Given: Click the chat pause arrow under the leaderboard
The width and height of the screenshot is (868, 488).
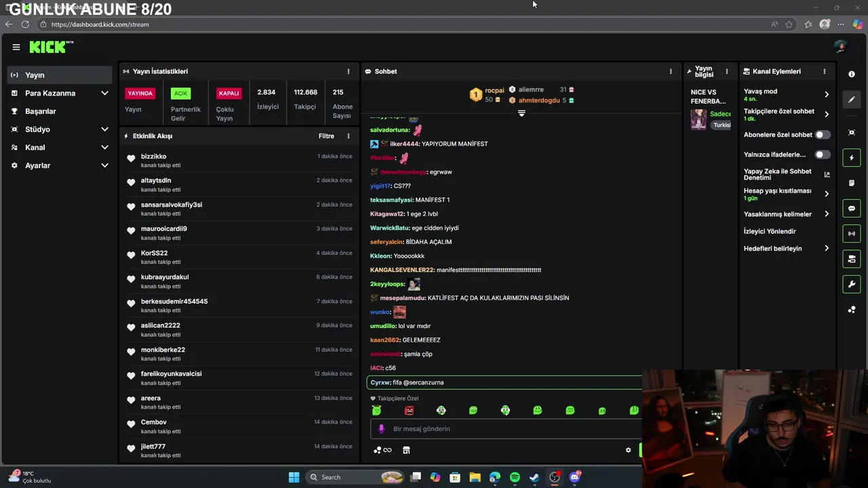Looking at the screenshot, I should click(521, 113).
